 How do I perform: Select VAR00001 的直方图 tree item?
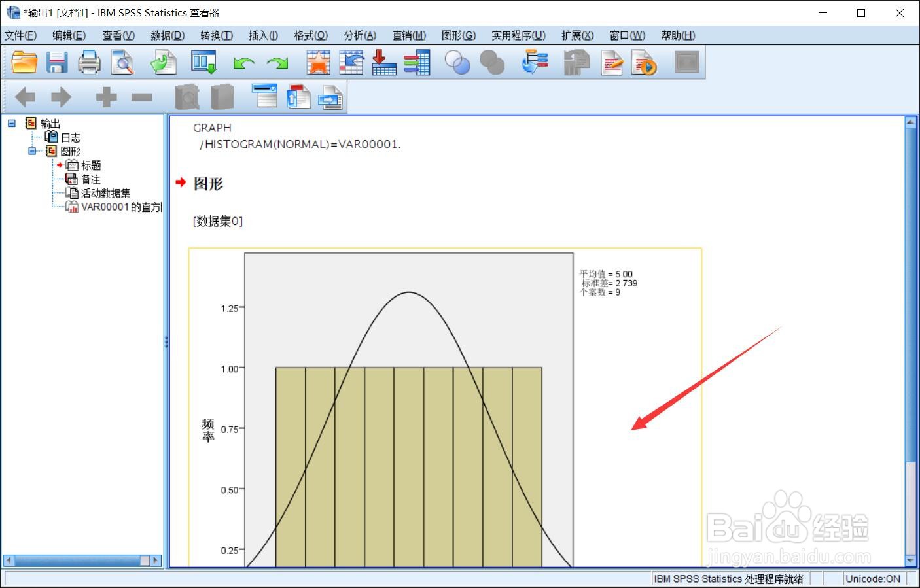point(121,207)
